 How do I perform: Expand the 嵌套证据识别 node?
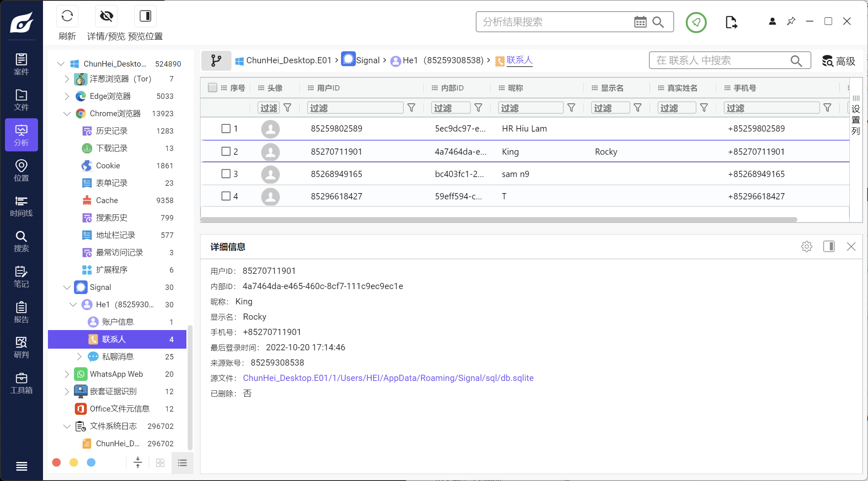(67, 391)
